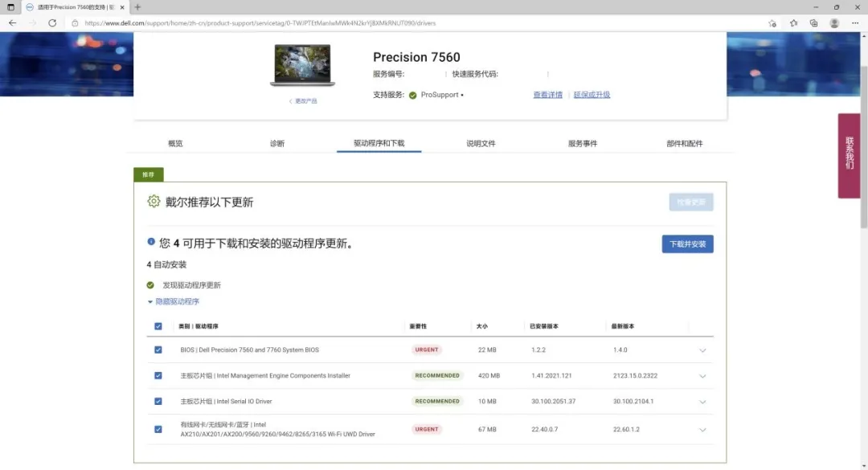Expand Intel Management Engine row details

click(702, 376)
